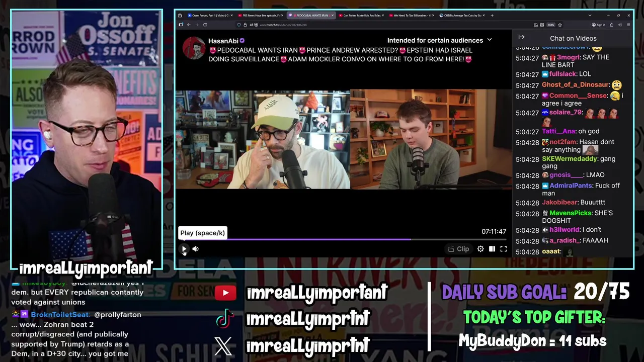Click the Clip button
Image resolution: width=644 pixels, height=362 pixels.
[458, 249]
